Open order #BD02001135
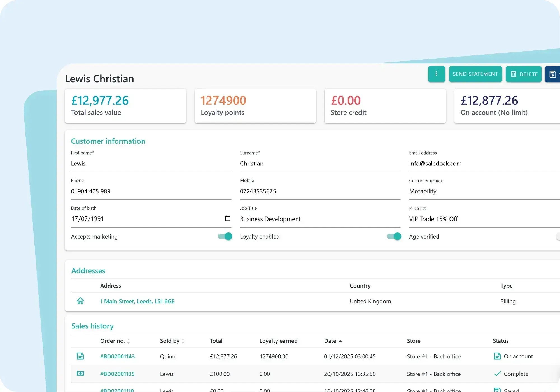Image resolution: width=560 pixels, height=392 pixels. pyautogui.click(x=117, y=374)
